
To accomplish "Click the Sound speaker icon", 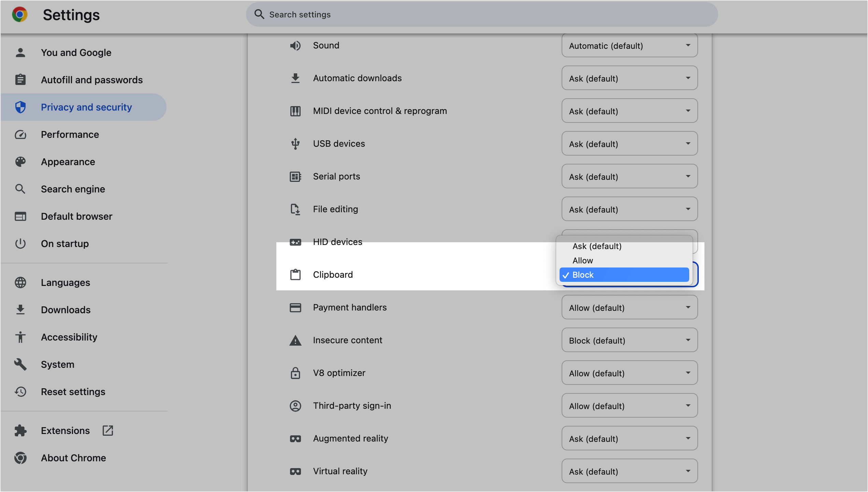I will pos(295,45).
